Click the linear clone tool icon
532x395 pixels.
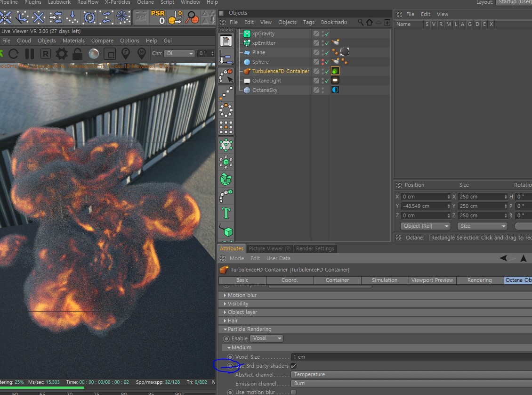click(x=226, y=93)
